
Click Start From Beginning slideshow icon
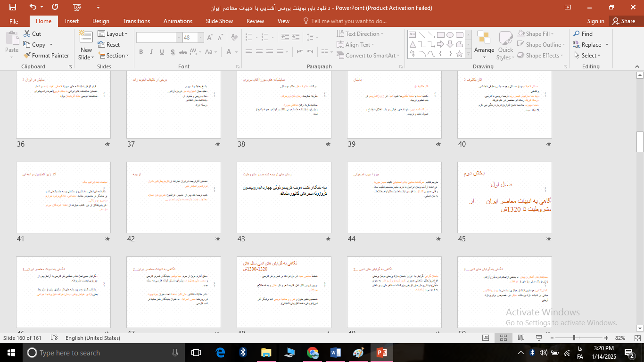coord(77,7)
